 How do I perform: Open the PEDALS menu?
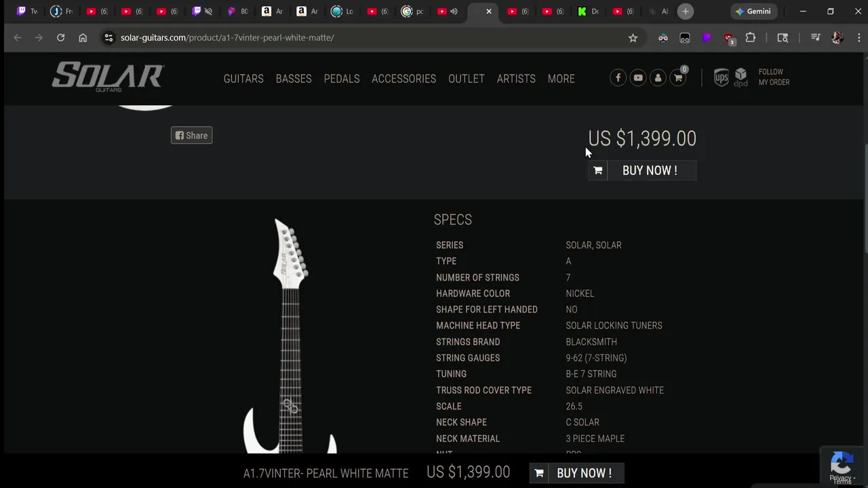pyautogui.click(x=342, y=79)
